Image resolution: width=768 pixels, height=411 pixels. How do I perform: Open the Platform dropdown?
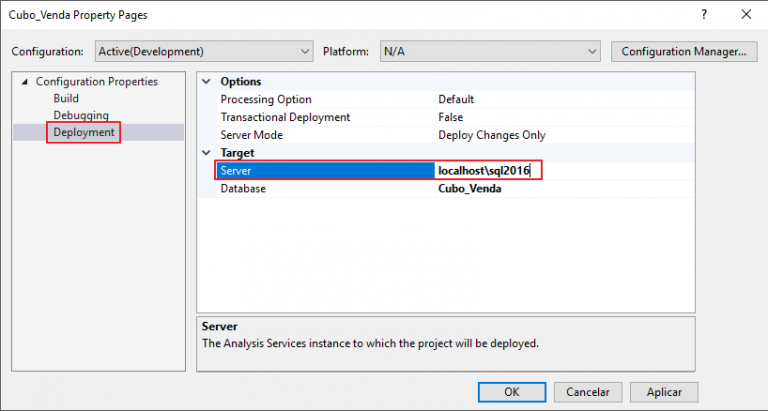[x=490, y=51]
